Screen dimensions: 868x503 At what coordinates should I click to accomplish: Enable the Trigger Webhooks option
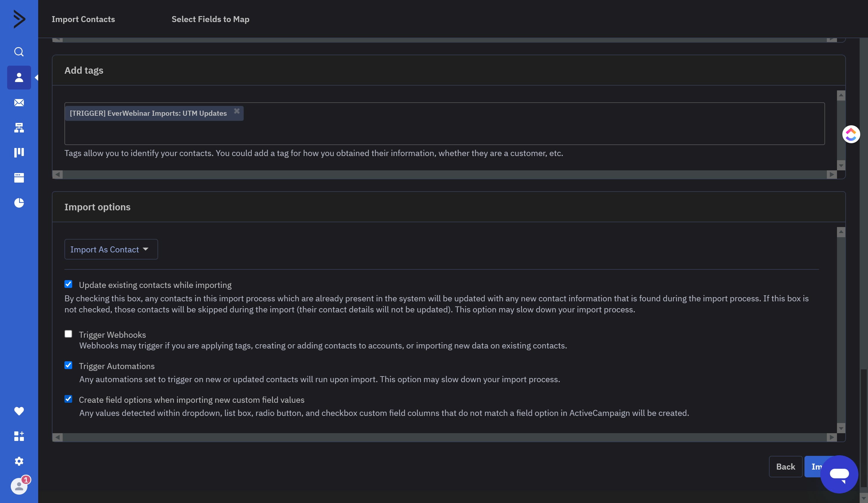pos(68,333)
